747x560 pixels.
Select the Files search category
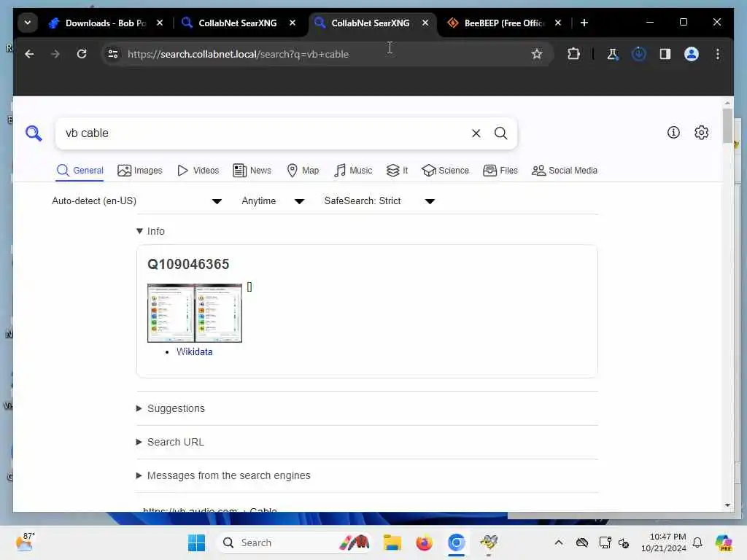pos(500,171)
